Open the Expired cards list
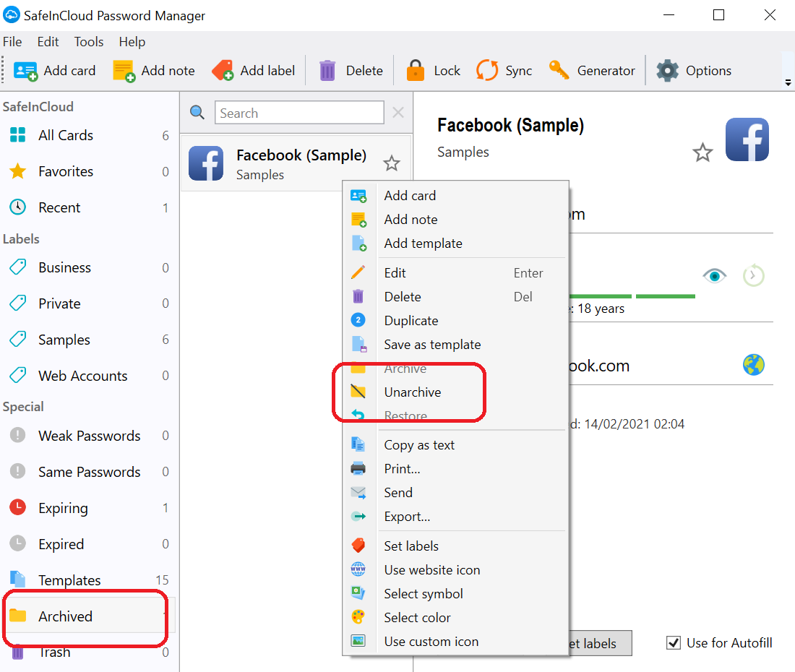The width and height of the screenshot is (795, 672). pos(89,544)
